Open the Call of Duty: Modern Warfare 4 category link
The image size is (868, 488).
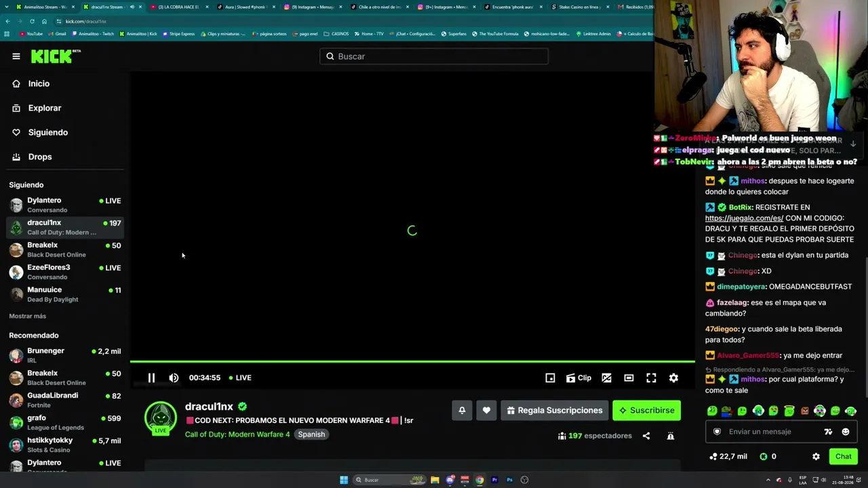click(x=237, y=434)
